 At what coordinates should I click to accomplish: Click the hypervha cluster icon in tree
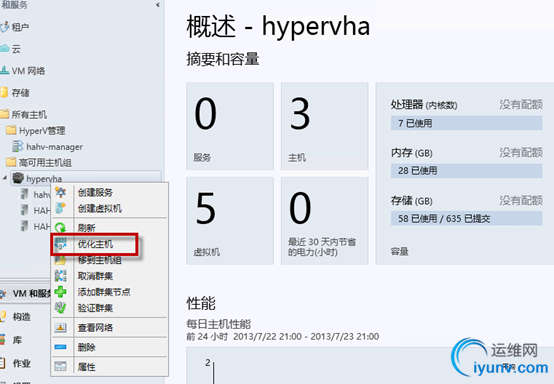18,178
